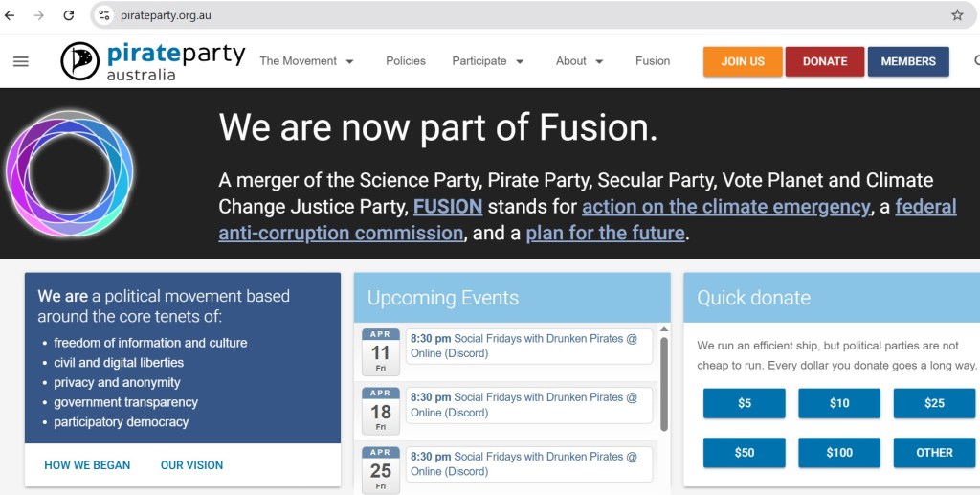Open the Policies menu item

(x=406, y=61)
